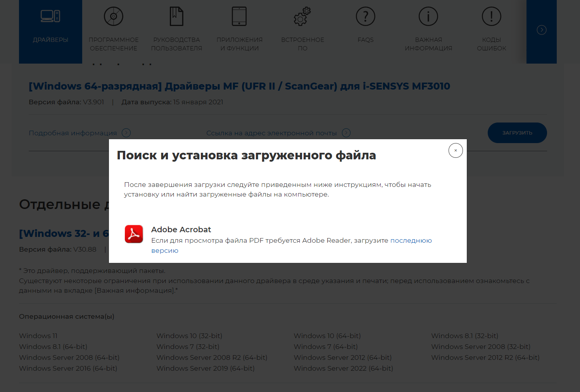
Task: Open the '[Windows 32- и 6' driver title link
Action: click(x=64, y=233)
